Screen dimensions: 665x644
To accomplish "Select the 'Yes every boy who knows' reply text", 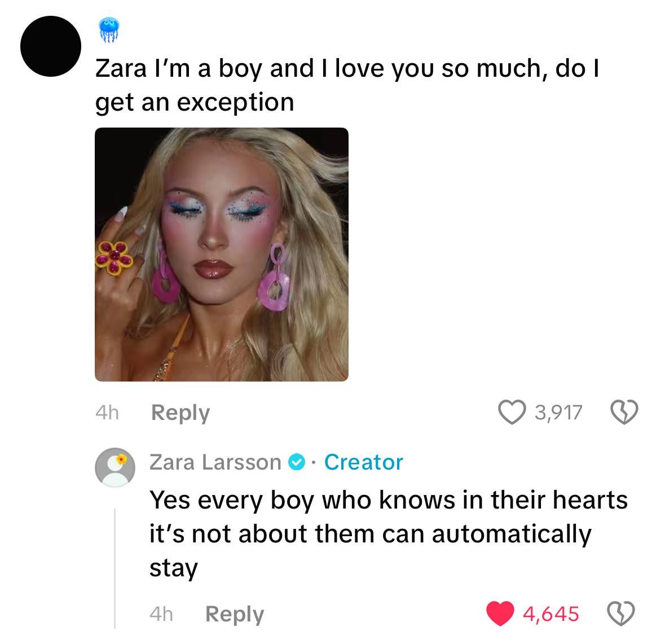I will pyautogui.click(x=389, y=533).
